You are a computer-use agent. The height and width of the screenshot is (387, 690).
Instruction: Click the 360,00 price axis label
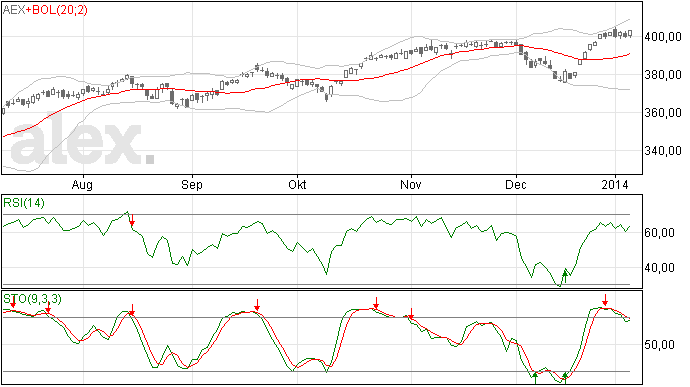pyautogui.click(x=663, y=113)
